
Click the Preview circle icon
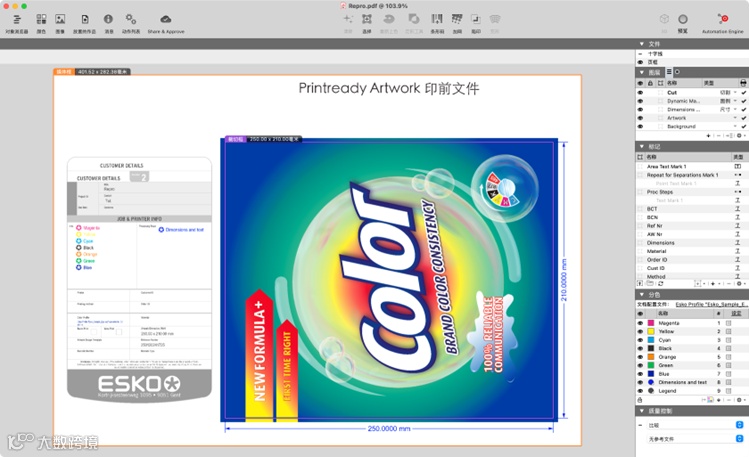(x=683, y=20)
